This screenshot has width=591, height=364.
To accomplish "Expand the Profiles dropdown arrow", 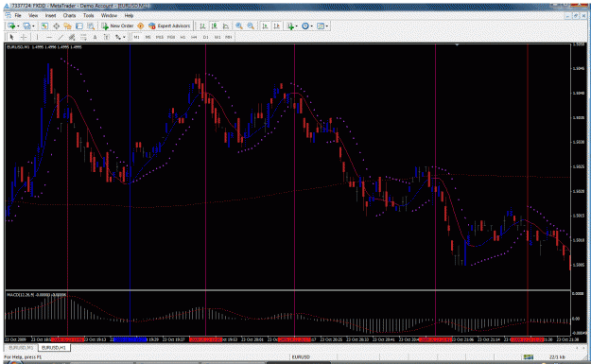I will coord(33,26).
